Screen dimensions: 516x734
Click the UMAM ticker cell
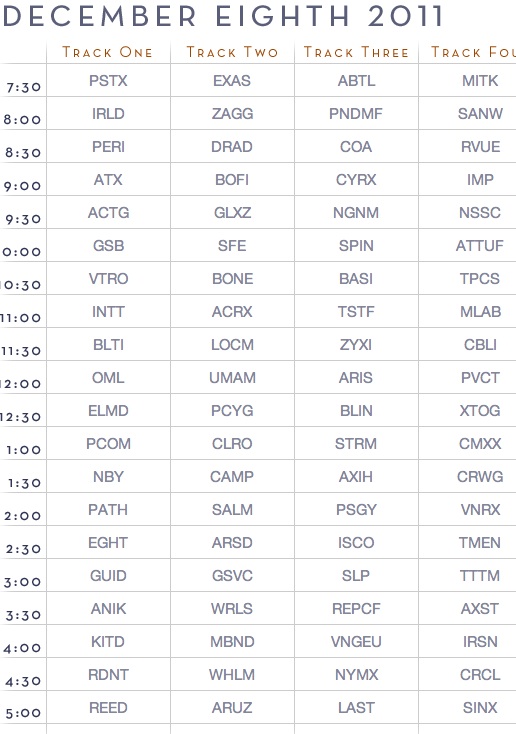click(x=232, y=378)
